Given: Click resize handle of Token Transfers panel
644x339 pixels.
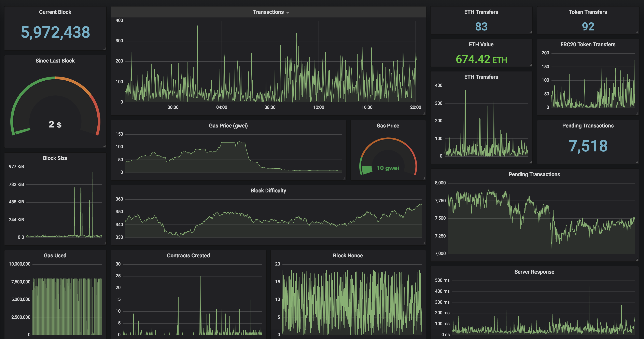Looking at the screenshot, I should click(637, 32).
